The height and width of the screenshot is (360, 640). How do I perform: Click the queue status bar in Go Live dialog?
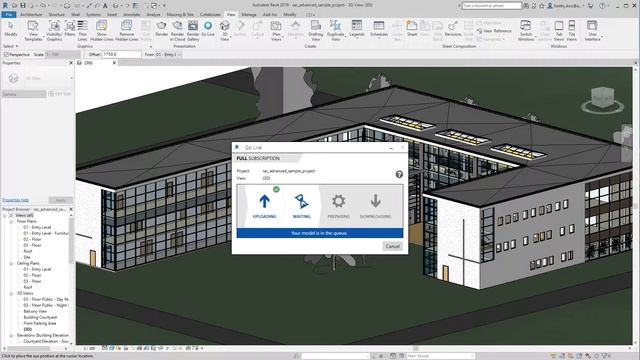(320, 233)
